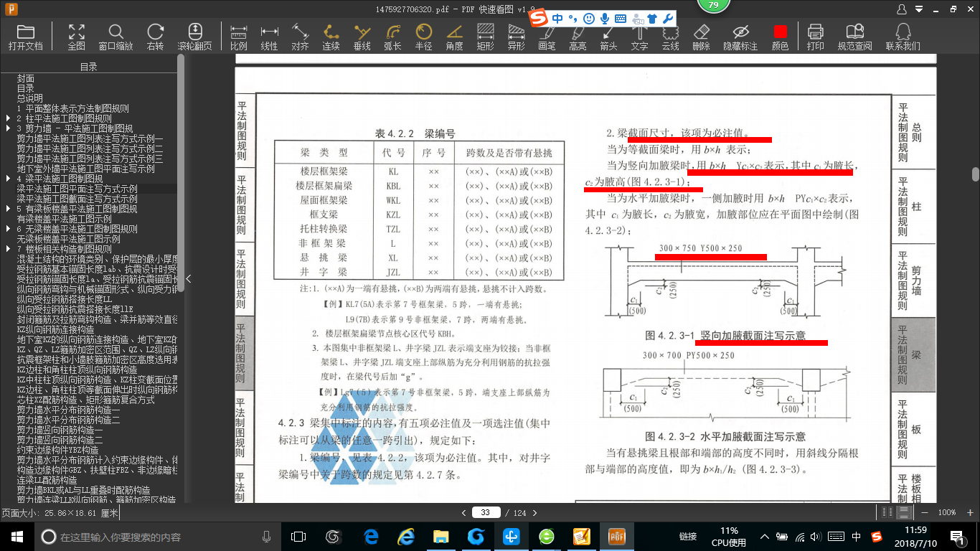The image size is (980, 551).
Task: Jump to 梁平法施工图截面注写方式示例
Action: [x=77, y=199]
